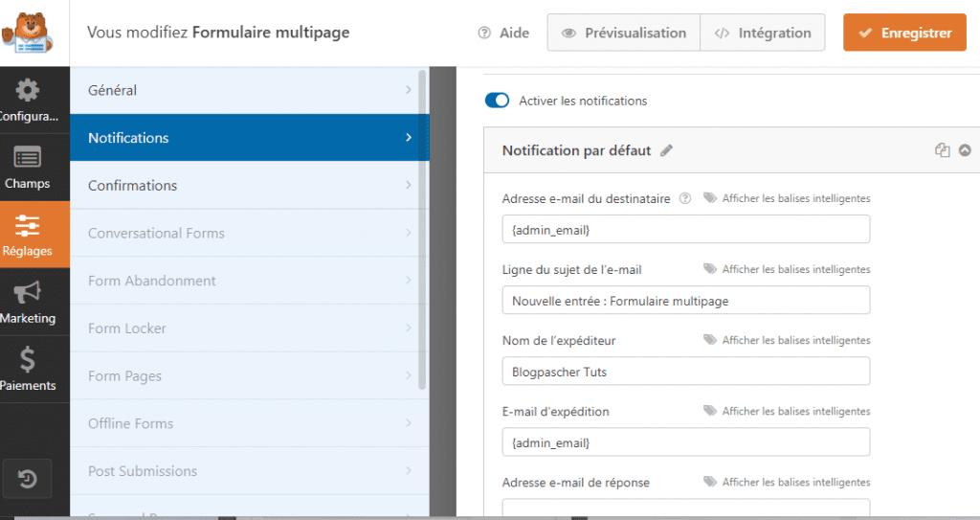The width and height of the screenshot is (980, 520).
Task: Collapse the Notification par défaut panel
Action: (x=965, y=150)
